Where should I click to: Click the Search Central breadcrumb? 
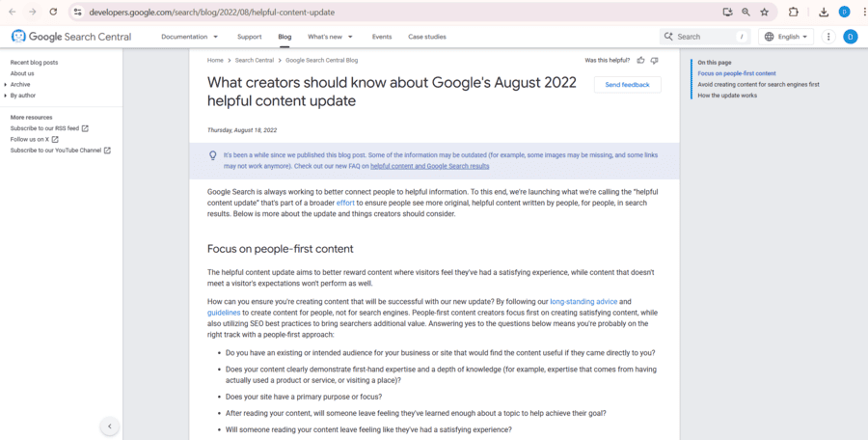tap(254, 60)
